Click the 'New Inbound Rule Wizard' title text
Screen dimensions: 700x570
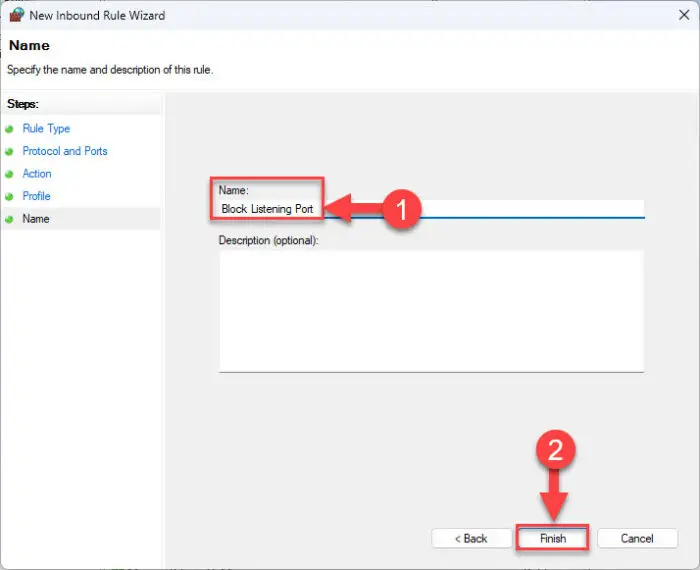[x=97, y=16]
